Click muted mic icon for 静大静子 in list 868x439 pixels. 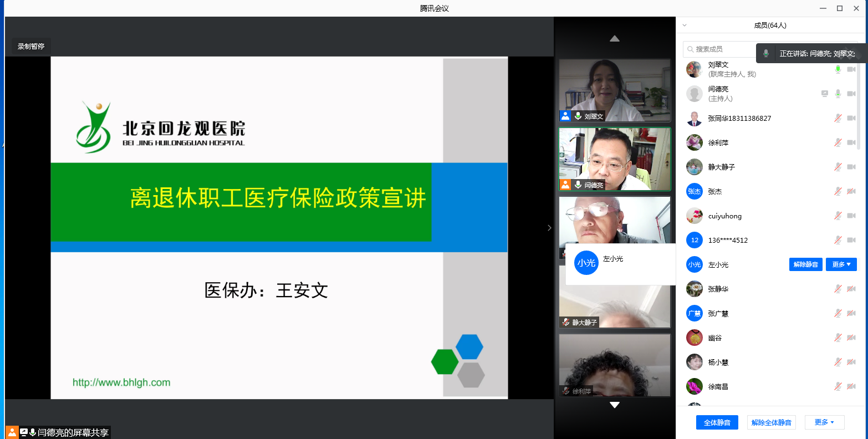pos(838,167)
